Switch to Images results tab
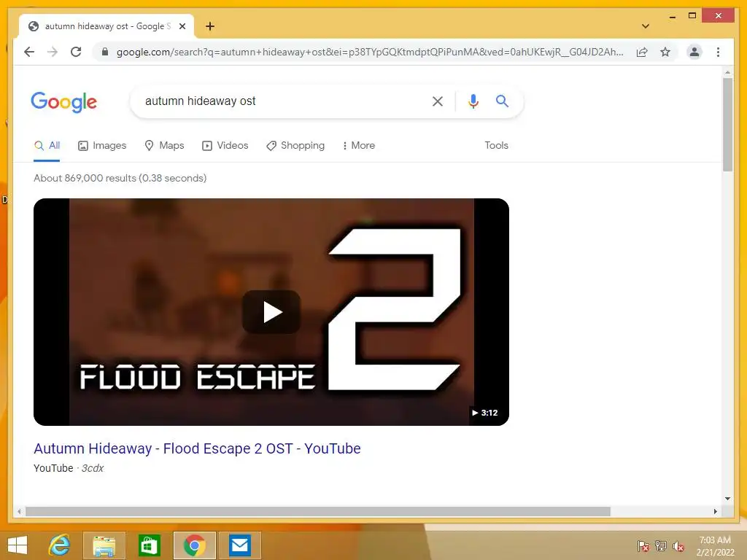 (x=102, y=145)
